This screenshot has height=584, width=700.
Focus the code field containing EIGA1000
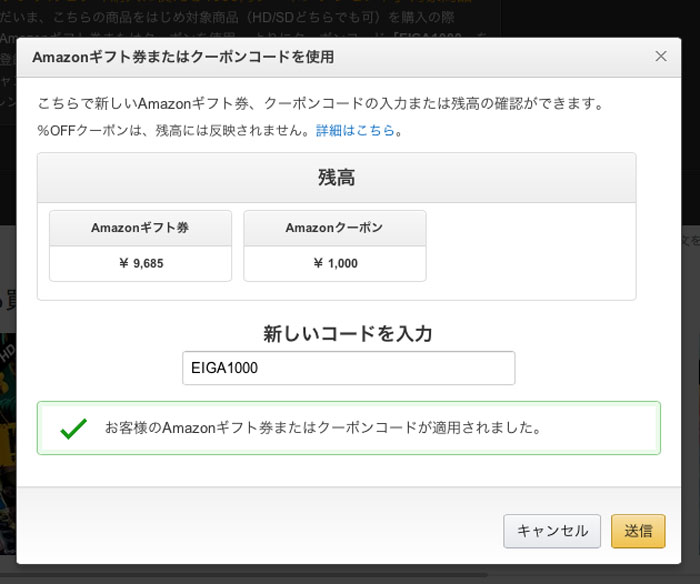[x=348, y=368]
